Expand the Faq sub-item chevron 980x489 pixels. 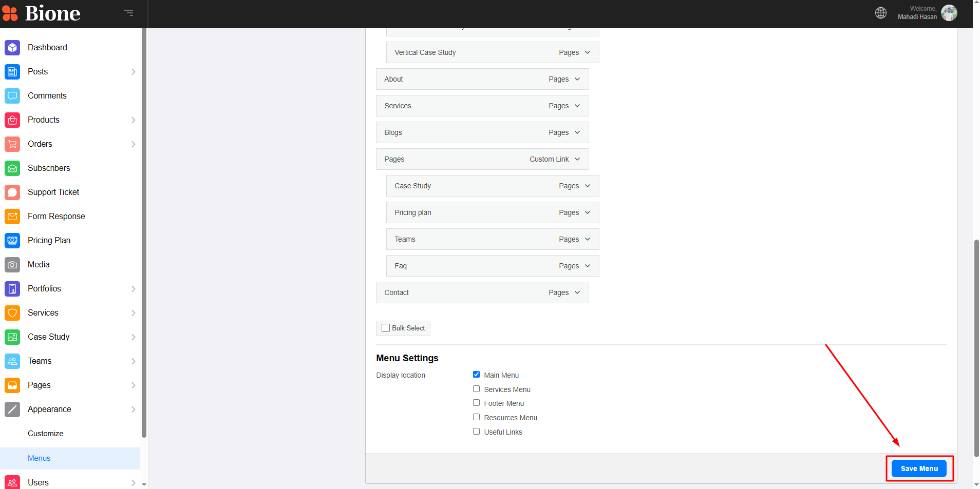[x=588, y=266]
